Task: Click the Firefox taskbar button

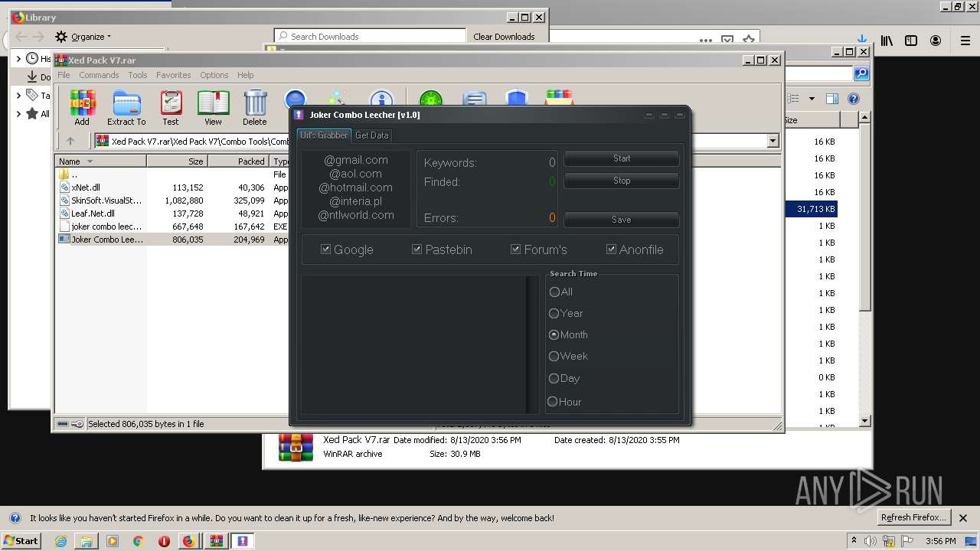Action: [x=188, y=541]
